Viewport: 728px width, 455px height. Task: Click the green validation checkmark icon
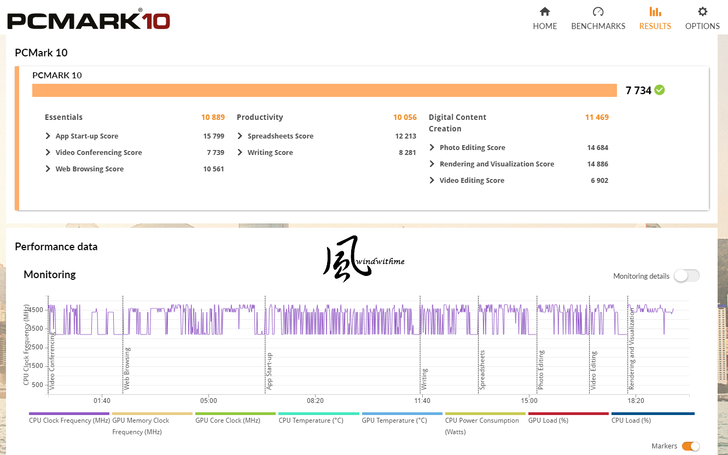[x=659, y=90]
